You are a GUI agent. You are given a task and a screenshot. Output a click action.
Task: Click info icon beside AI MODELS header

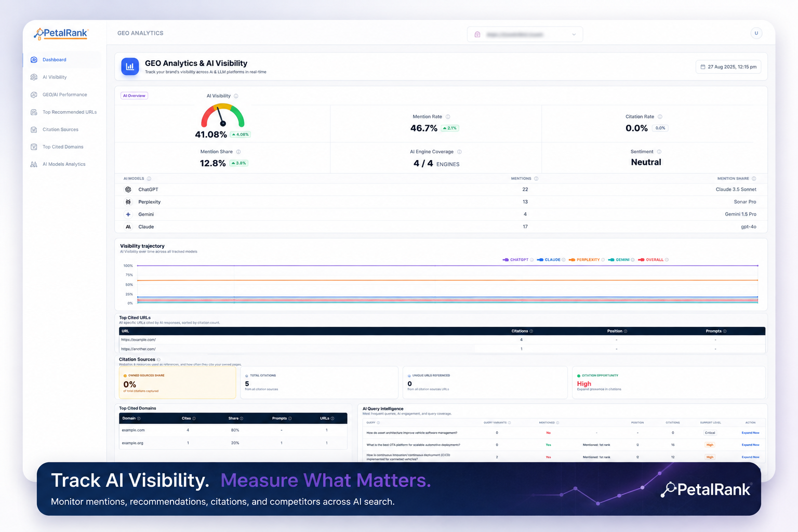(x=149, y=179)
